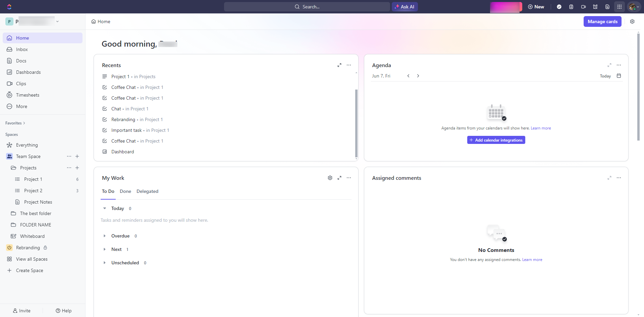Open the Projects folder
This screenshot has width=644, height=317.
(28, 168)
